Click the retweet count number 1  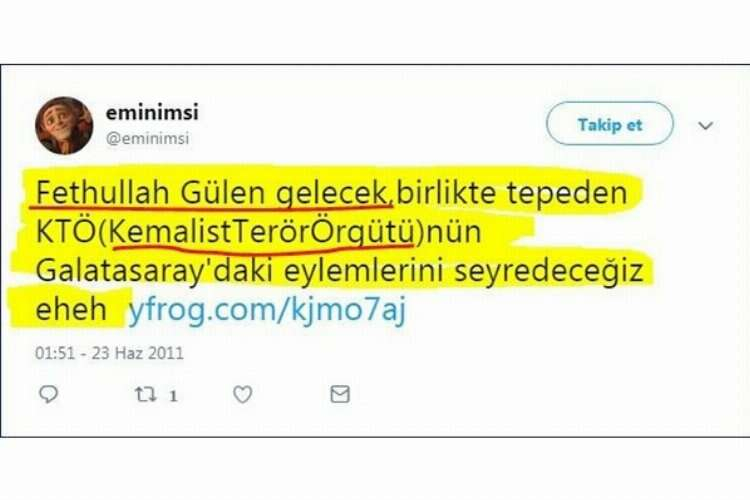[x=173, y=396]
